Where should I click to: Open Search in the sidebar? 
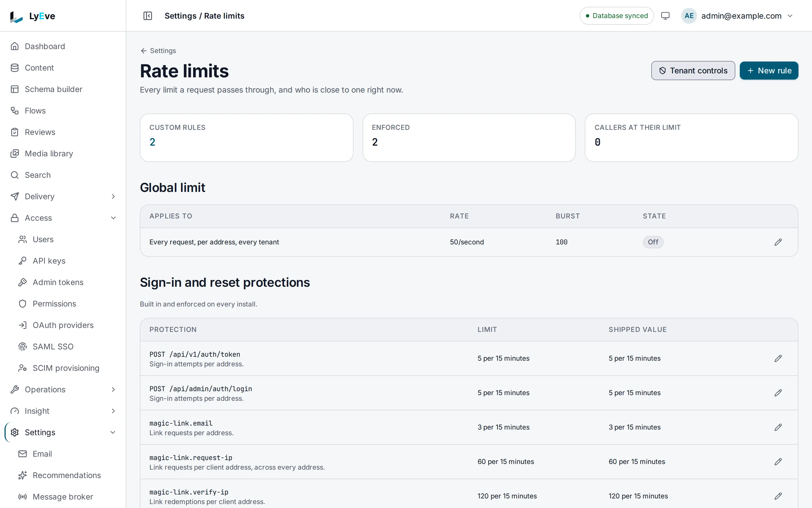[x=63, y=175]
